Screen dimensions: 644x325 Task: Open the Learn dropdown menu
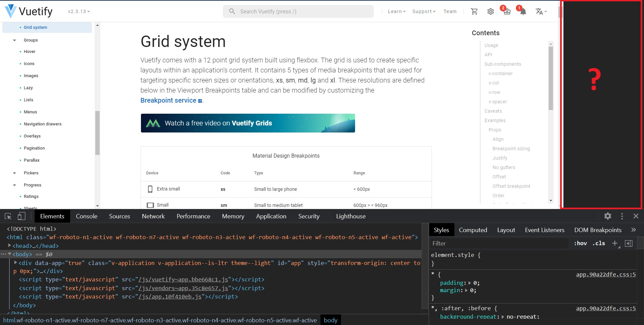click(397, 11)
